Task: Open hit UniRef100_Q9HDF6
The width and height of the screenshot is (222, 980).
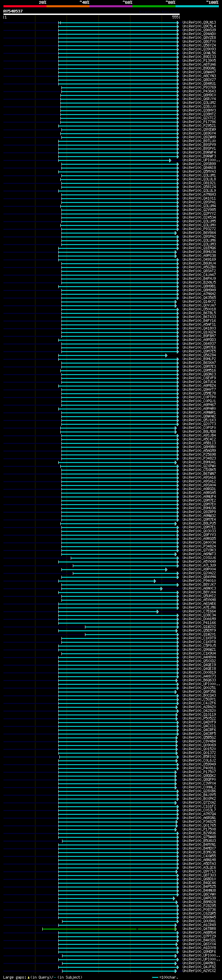Action: pos(199,951)
